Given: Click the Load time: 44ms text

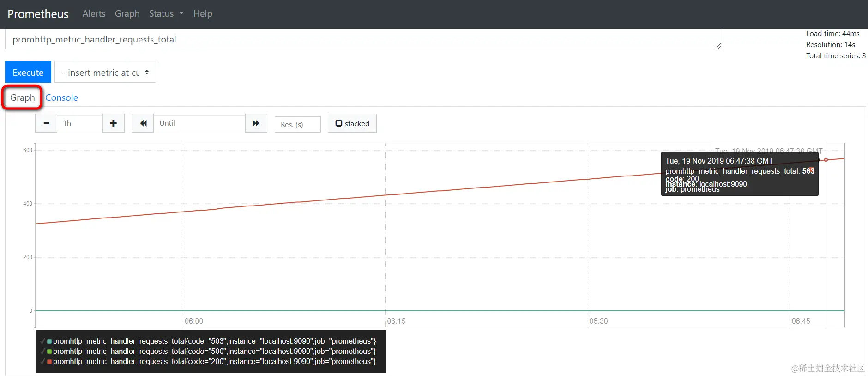Looking at the screenshot, I should point(833,34).
